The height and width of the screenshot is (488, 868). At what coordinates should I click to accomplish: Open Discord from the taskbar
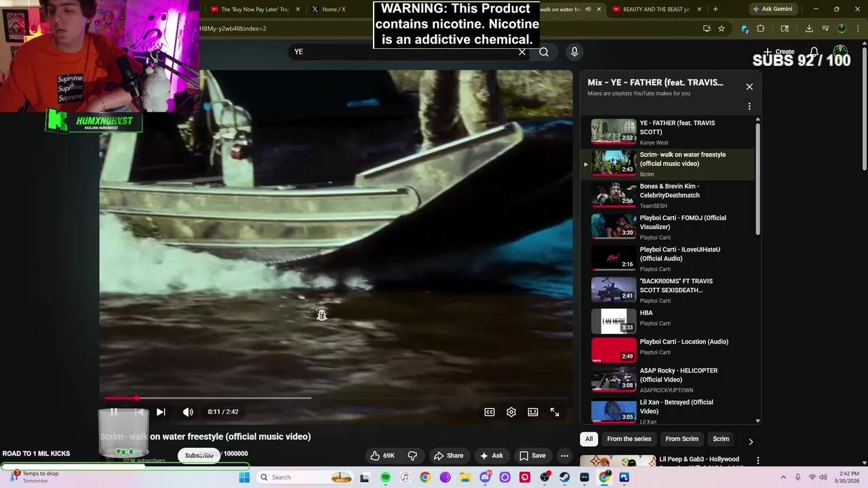485,477
